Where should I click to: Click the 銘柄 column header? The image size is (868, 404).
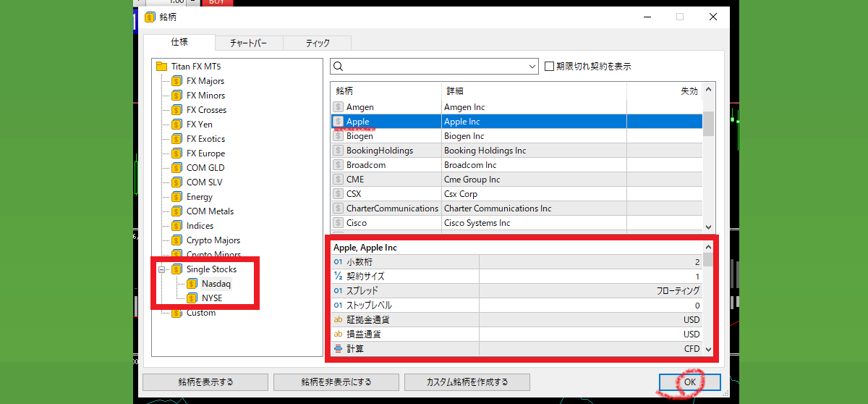(386, 91)
